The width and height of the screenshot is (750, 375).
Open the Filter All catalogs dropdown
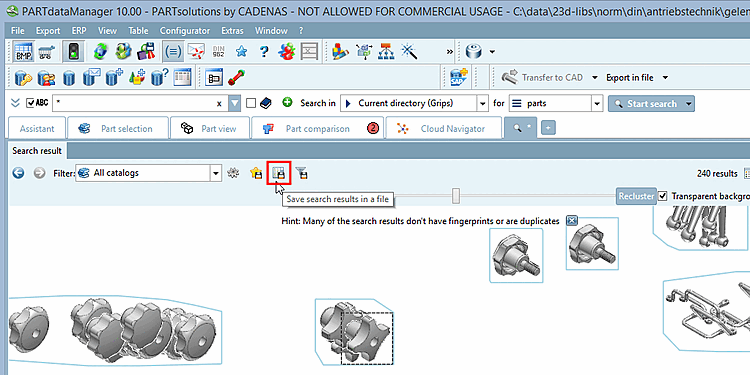point(216,173)
